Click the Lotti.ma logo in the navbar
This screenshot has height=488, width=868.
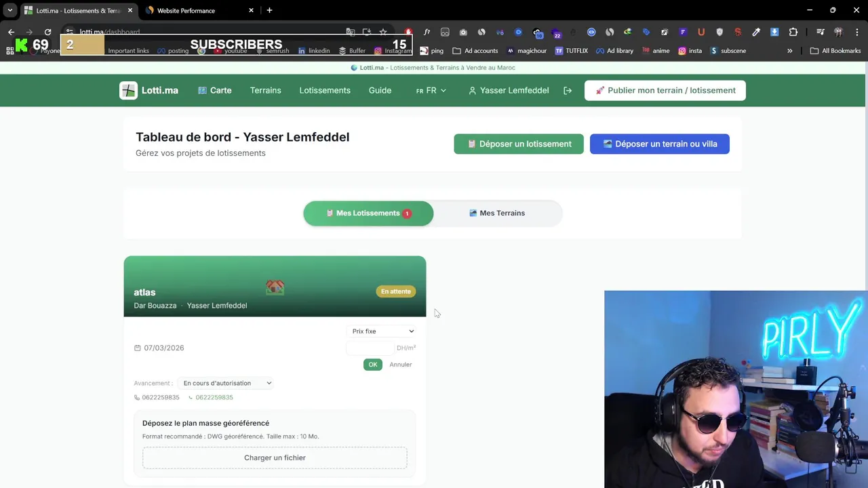click(149, 90)
